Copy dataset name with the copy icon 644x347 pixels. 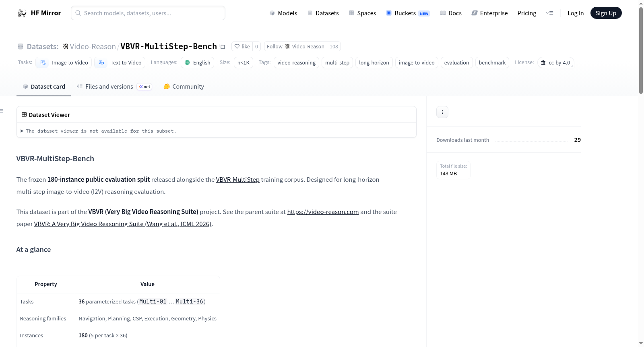(222, 46)
